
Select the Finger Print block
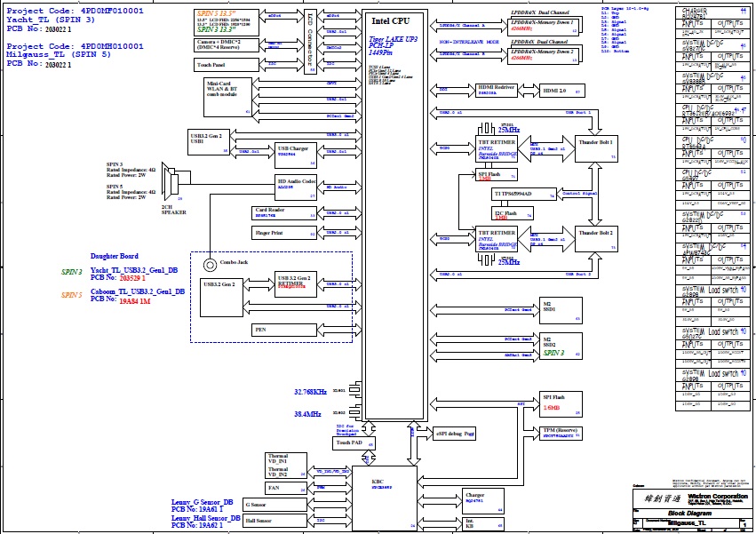coord(284,233)
